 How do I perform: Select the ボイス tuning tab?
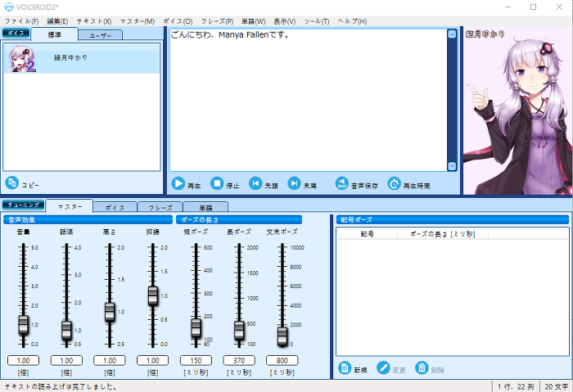115,208
